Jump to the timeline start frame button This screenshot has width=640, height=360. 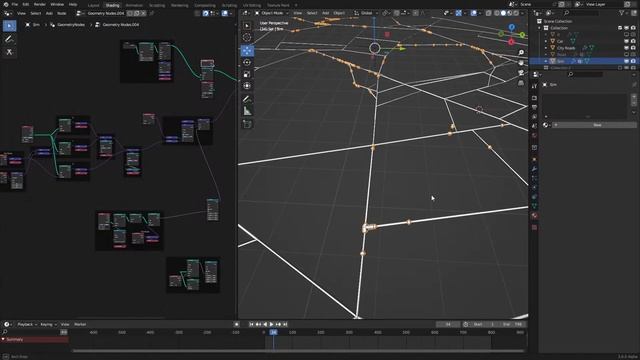(x=251, y=324)
